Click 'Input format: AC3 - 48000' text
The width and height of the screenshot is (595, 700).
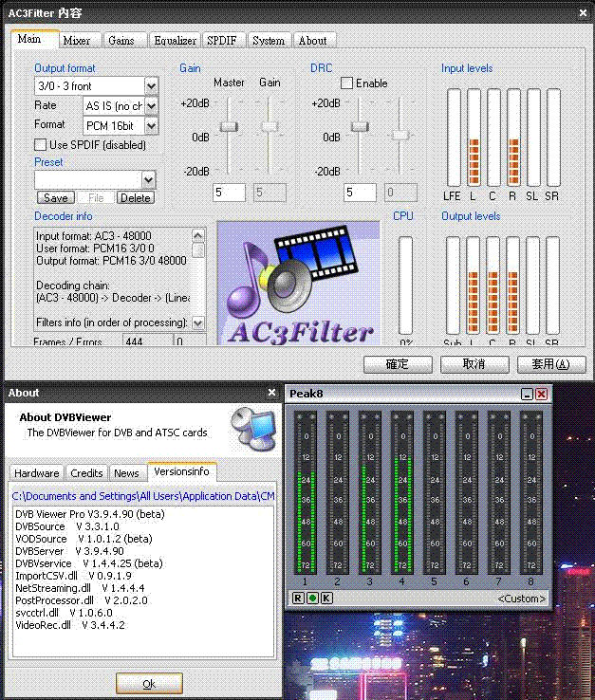(94, 236)
